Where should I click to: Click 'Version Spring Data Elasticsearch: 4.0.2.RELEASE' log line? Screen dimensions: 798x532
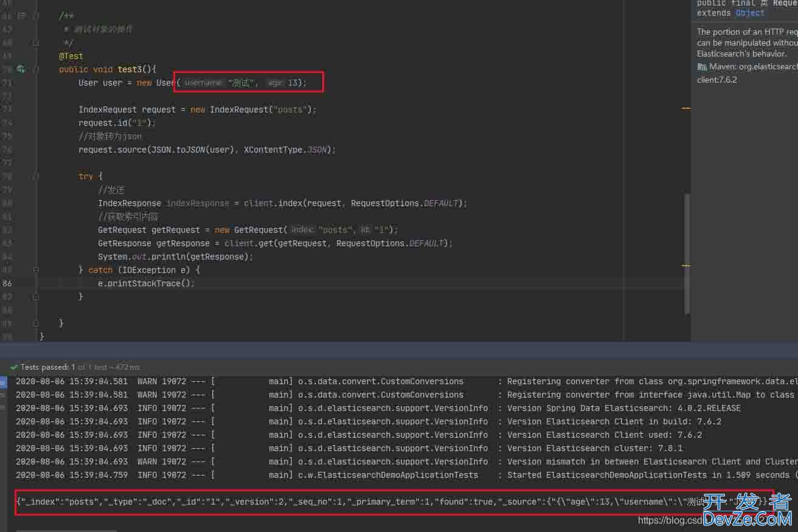624,408
